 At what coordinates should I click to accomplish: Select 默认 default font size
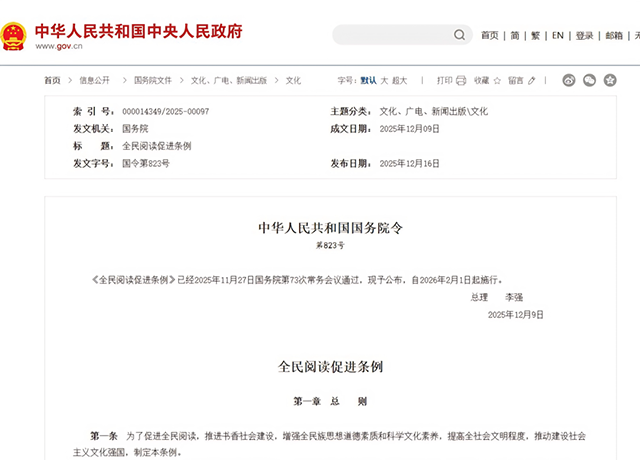tap(369, 80)
